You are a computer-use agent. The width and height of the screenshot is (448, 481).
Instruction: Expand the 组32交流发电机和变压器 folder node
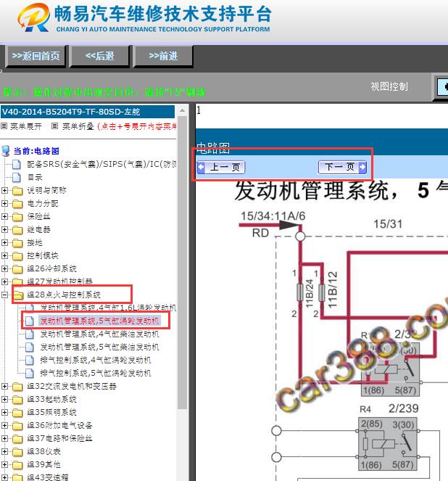point(4,386)
